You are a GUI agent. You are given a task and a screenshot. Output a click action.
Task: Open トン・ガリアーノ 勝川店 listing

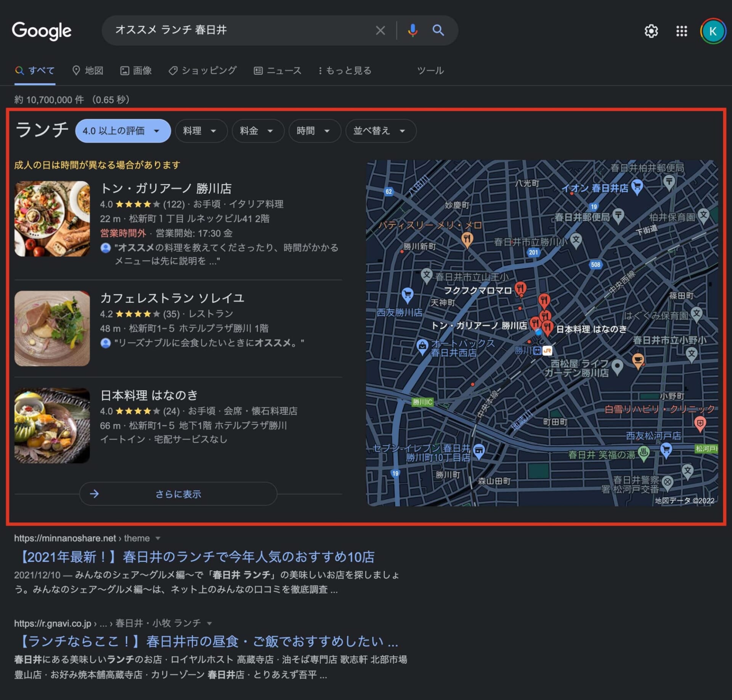(x=166, y=188)
